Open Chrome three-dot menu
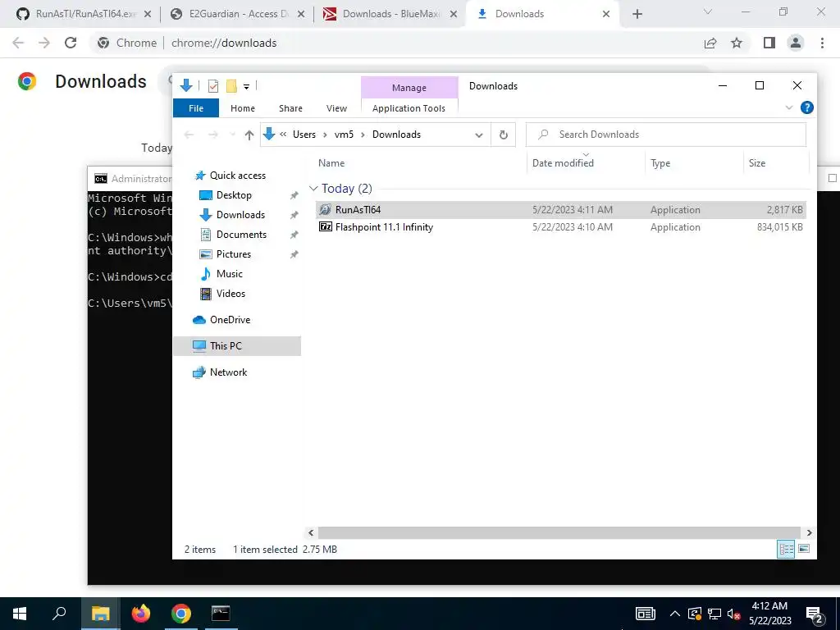This screenshot has height=630, width=840. coord(822,43)
